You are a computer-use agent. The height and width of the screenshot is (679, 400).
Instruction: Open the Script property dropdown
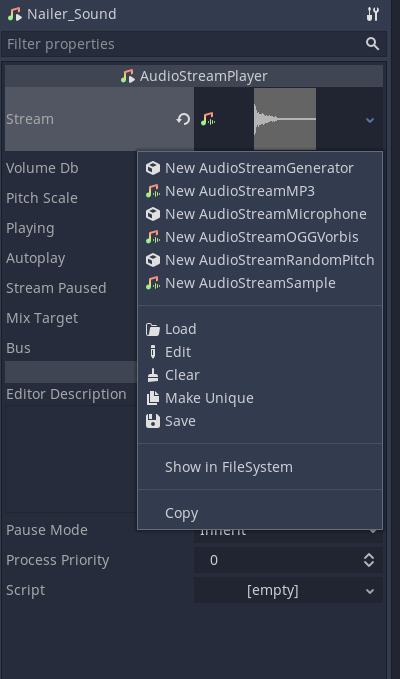coord(288,590)
